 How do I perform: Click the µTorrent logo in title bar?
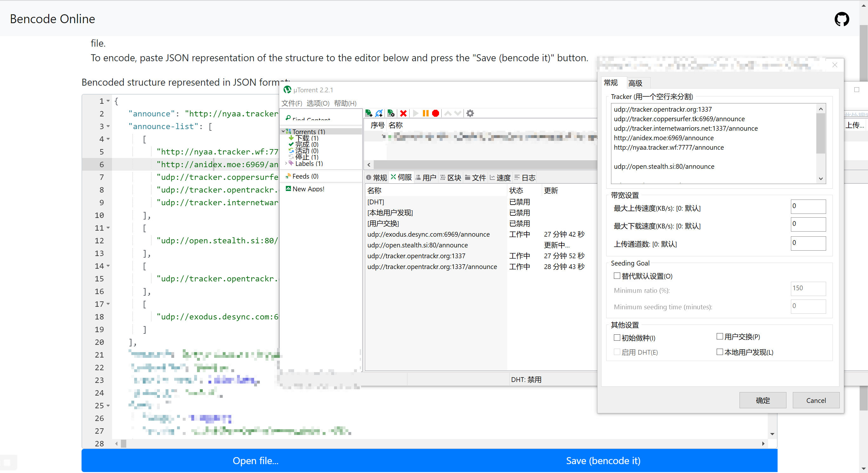click(287, 89)
